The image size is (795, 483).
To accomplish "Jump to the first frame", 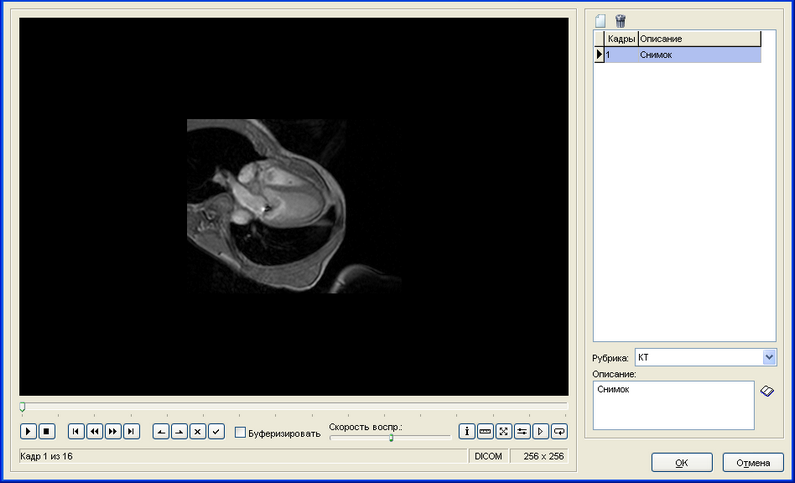I will coord(76,431).
